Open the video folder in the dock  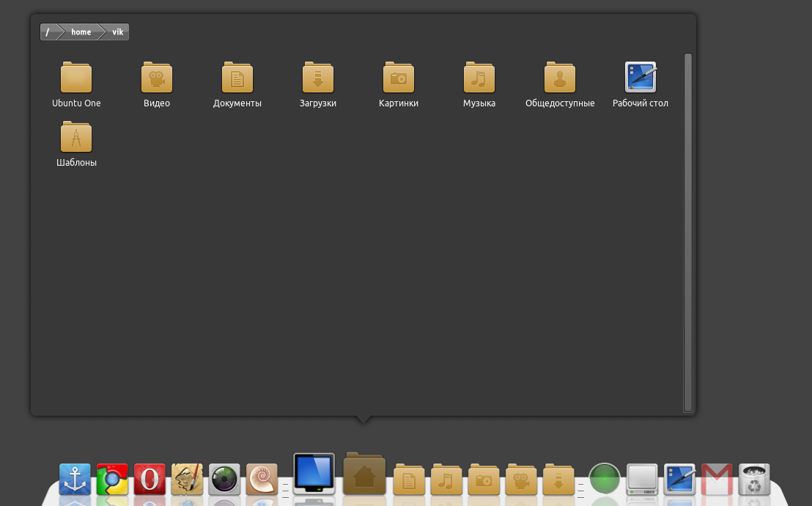pyautogui.click(x=521, y=479)
